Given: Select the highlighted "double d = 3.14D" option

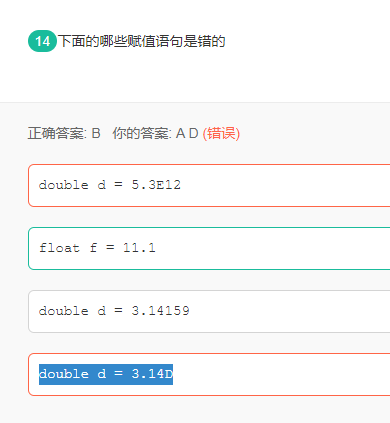Looking at the screenshot, I should click(209, 374).
